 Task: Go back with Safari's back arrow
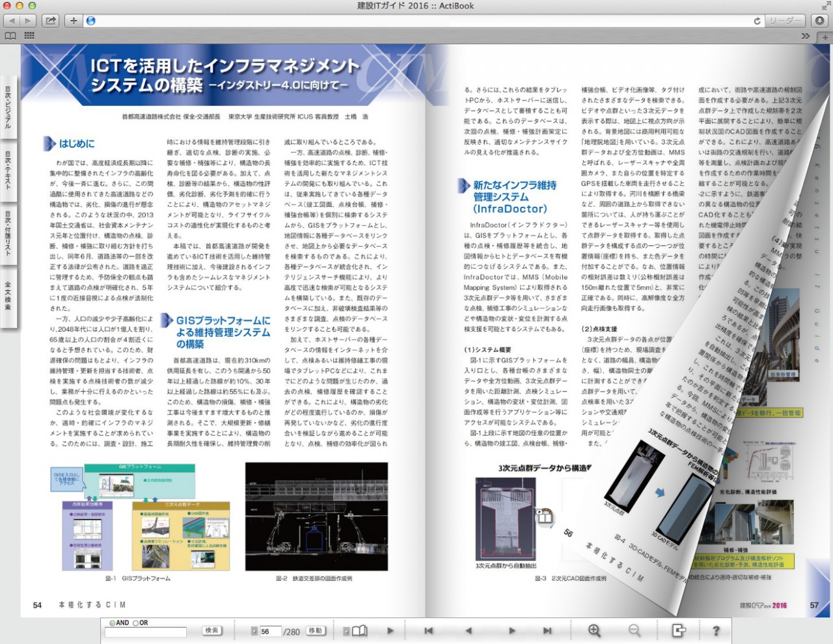(12, 21)
